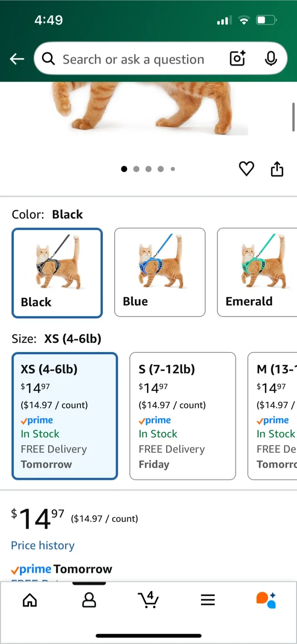This screenshot has width=297, height=644.
Task: Open the Price history link
Action: click(x=42, y=545)
